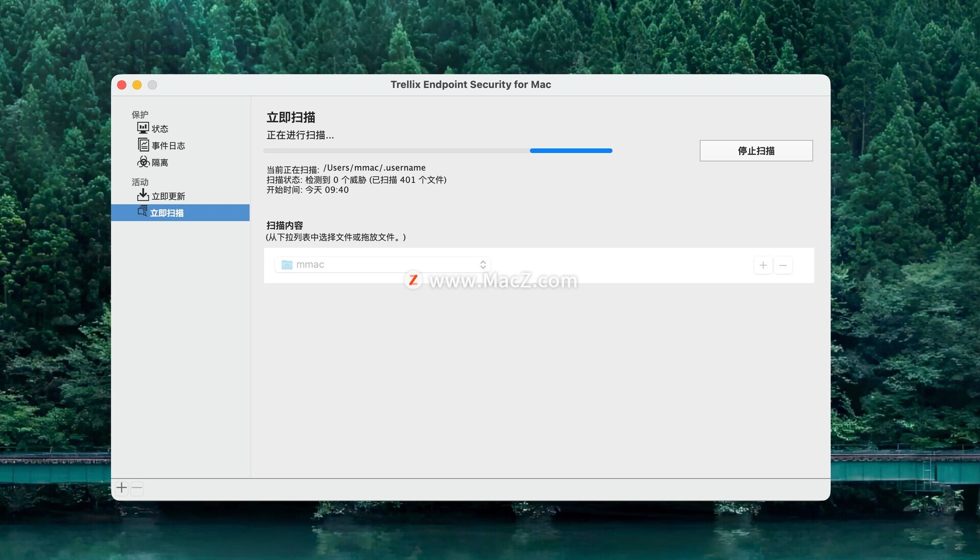Click the 开始时间 今天 09:40 text
Image resolution: width=980 pixels, height=560 pixels.
click(x=307, y=190)
